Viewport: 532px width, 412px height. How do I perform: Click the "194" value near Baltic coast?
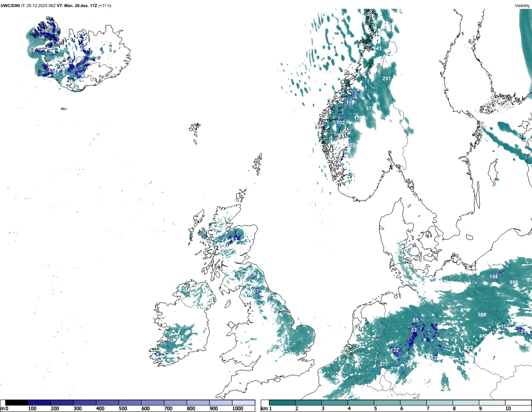[x=493, y=276]
